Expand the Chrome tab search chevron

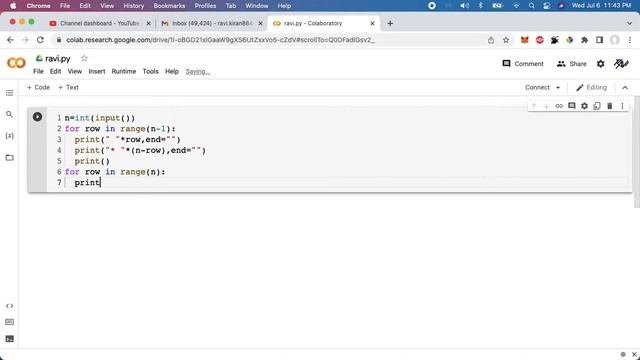[x=629, y=23]
